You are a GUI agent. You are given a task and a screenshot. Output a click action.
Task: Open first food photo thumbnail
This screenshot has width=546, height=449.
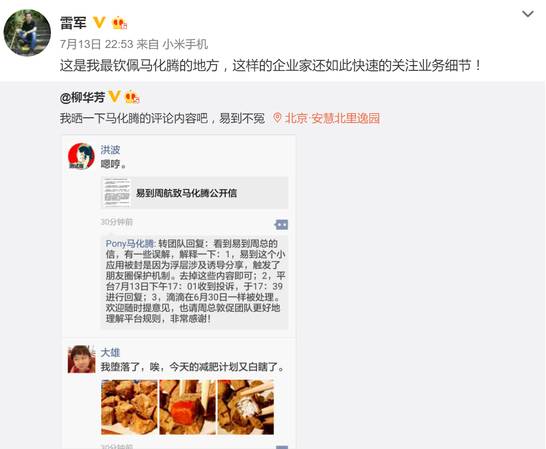click(x=129, y=407)
